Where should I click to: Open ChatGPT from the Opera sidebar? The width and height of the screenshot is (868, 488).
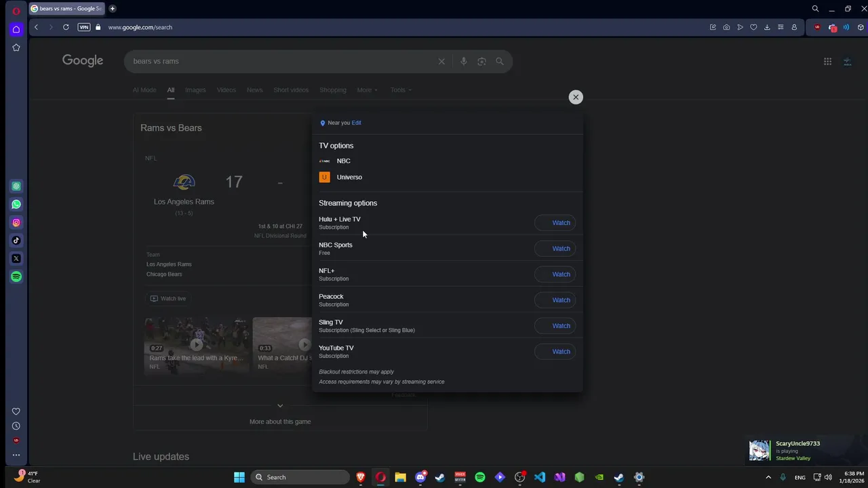tap(16, 186)
